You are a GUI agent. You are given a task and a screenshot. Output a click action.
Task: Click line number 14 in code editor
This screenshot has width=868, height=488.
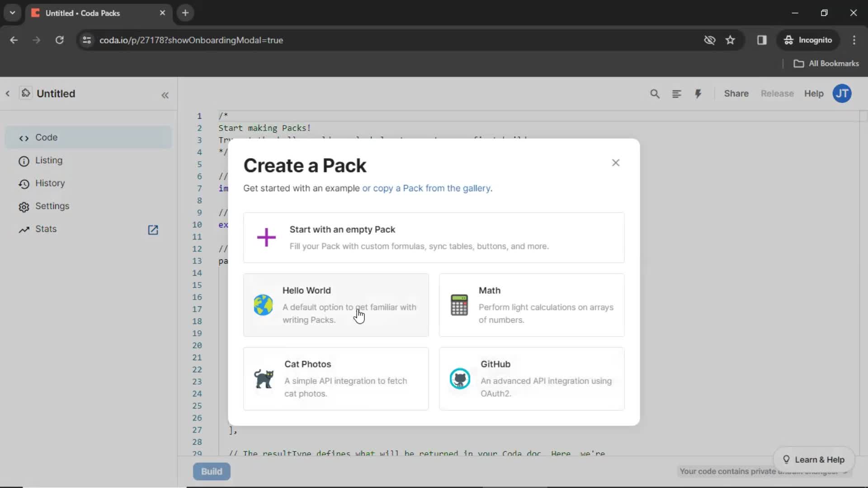pos(197,273)
